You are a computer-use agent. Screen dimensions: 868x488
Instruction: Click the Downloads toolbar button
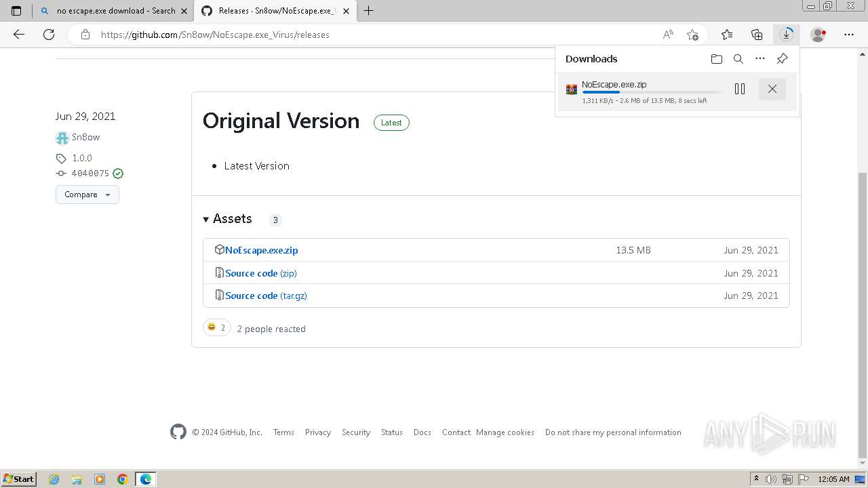[787, 35]
